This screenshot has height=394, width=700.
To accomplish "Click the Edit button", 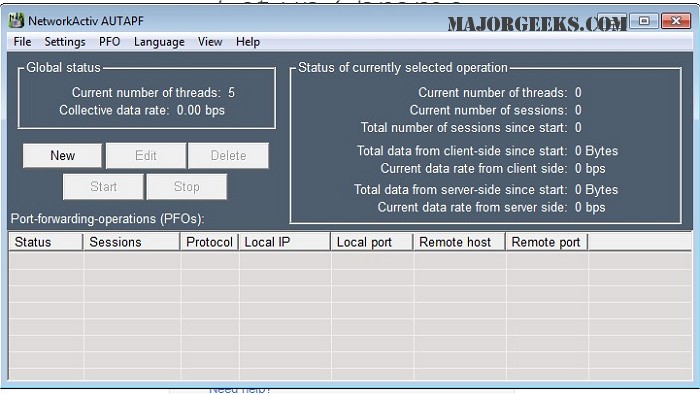I will (146, 156).
